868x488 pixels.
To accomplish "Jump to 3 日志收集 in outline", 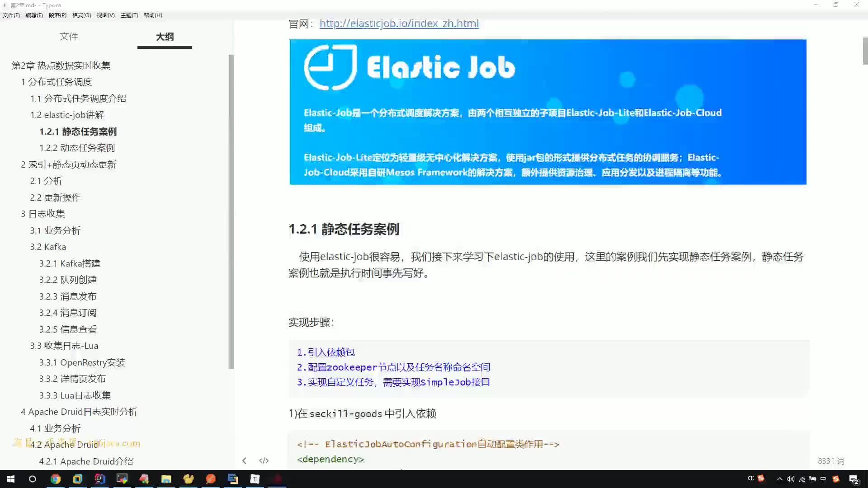I will (x=43, y=214).
